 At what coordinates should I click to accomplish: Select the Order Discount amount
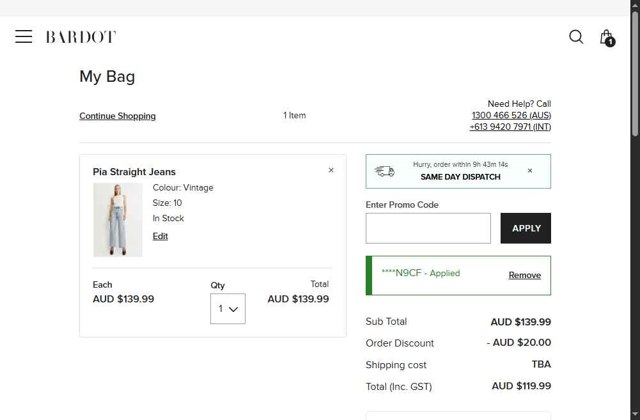pos(519,342)
